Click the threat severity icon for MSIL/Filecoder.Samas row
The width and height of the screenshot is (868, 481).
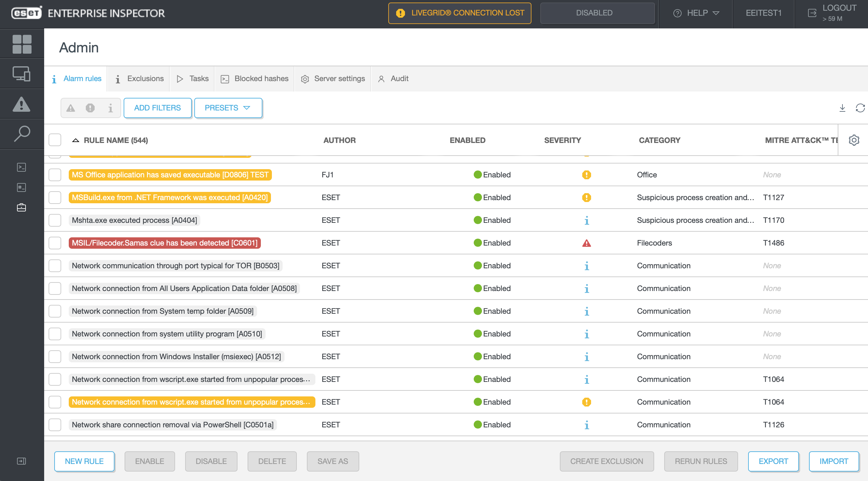click(x=587, y=243)
